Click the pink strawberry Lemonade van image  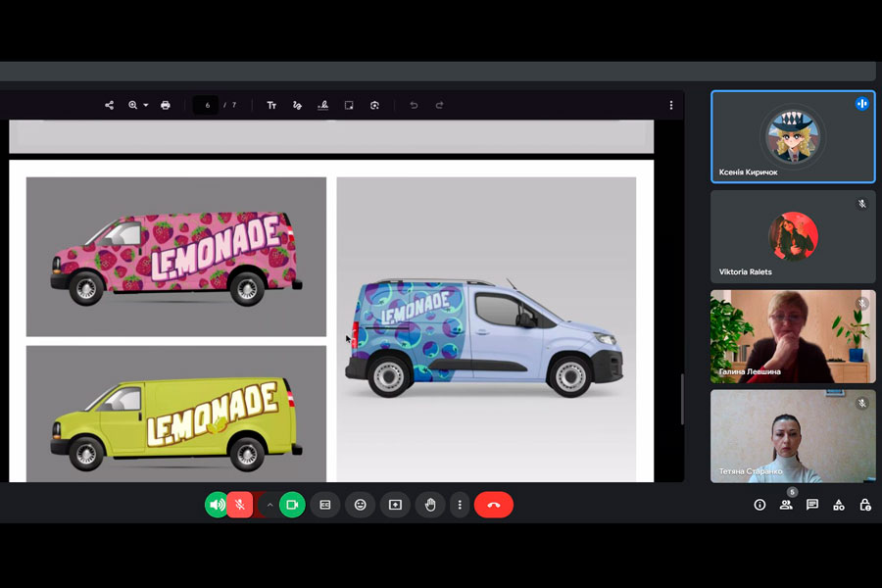point(176,257)
